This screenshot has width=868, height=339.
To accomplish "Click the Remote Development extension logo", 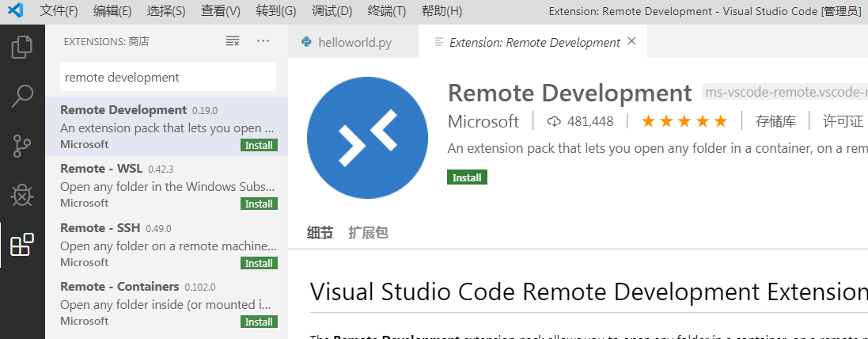I will pyautogui.click(x=367, y=137).
